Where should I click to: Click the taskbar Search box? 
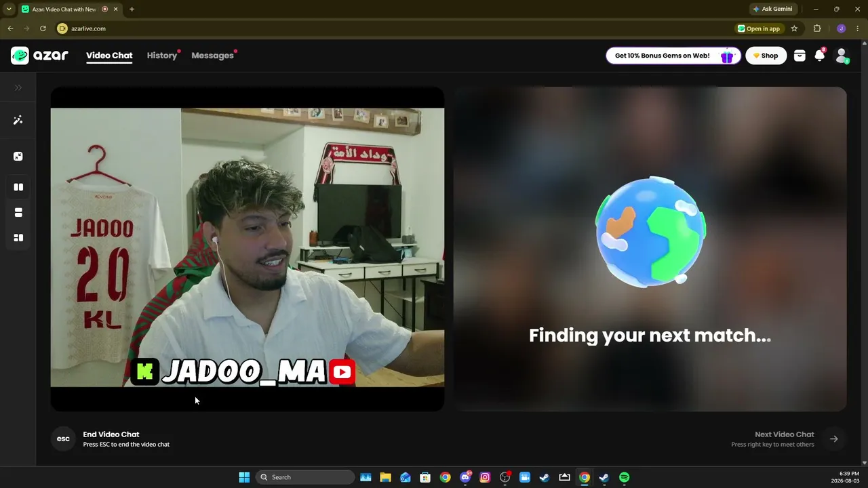[x=304, y=477]
